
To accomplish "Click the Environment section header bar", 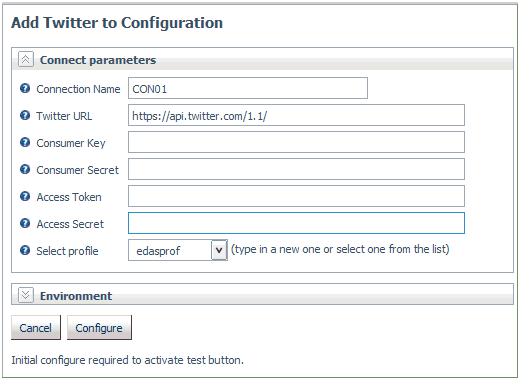I will pos(262,295).
